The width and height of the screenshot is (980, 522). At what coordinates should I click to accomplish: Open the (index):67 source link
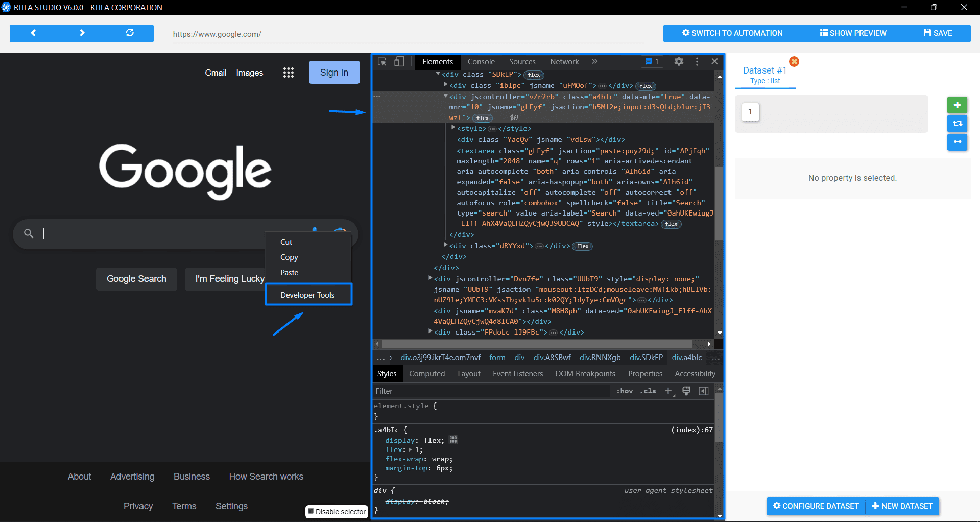click(x=692, y=430)
